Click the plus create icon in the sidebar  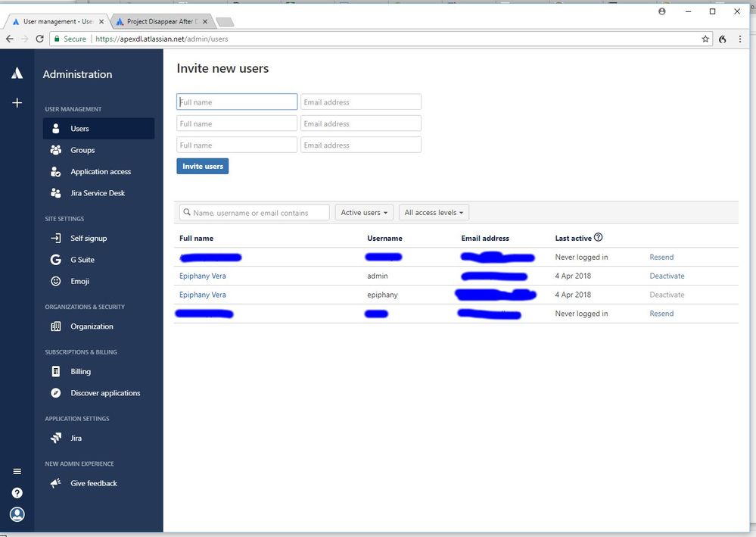(x=17, y=103)
